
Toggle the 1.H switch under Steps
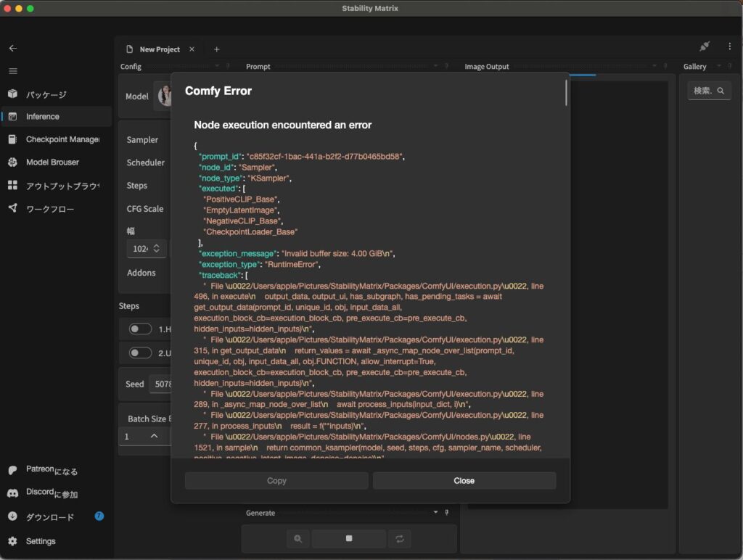coord(140,329)
